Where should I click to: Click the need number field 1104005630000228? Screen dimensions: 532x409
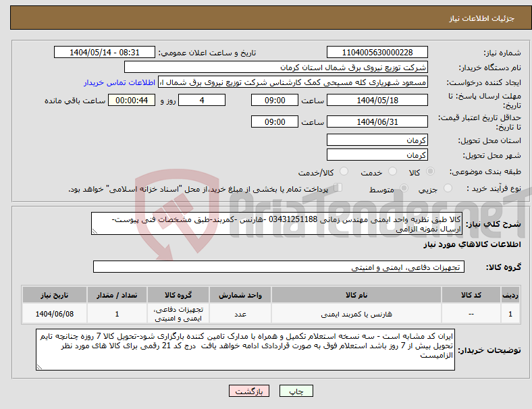coord(377,52)
